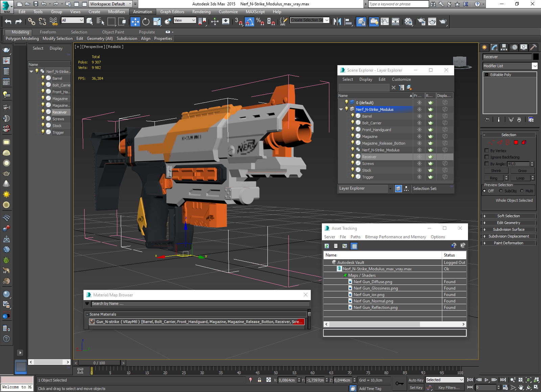Viewport: 541px width, 392px height.
Task: Open the Key Filters button
Action: pos(449,388)
